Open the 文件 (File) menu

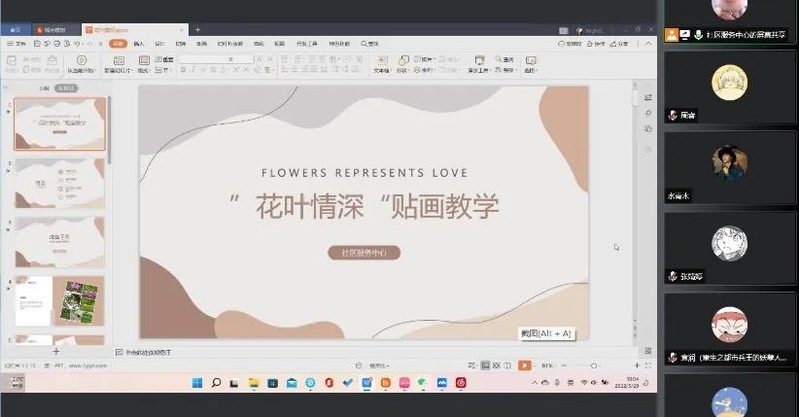(17, 44)
